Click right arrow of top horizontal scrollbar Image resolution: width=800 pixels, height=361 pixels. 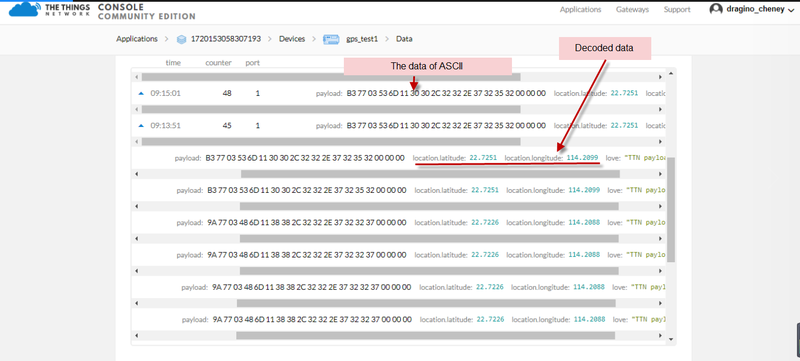click(661, 77)
